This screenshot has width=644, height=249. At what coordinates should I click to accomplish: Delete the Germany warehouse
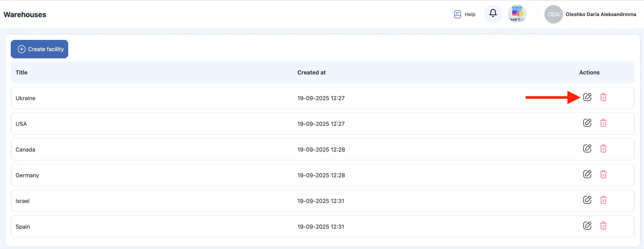pos(603,174)
